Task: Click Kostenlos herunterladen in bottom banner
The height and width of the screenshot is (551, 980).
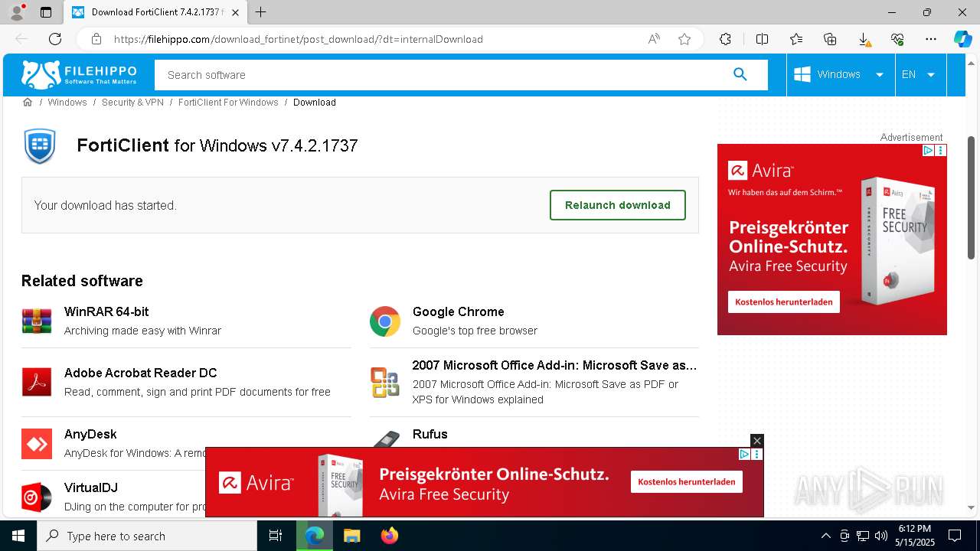Action: click(687, 481)
